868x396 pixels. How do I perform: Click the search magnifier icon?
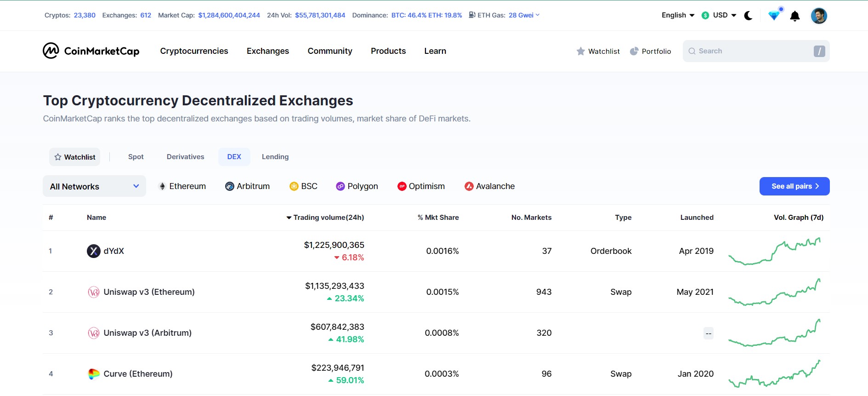coord(692,51)
